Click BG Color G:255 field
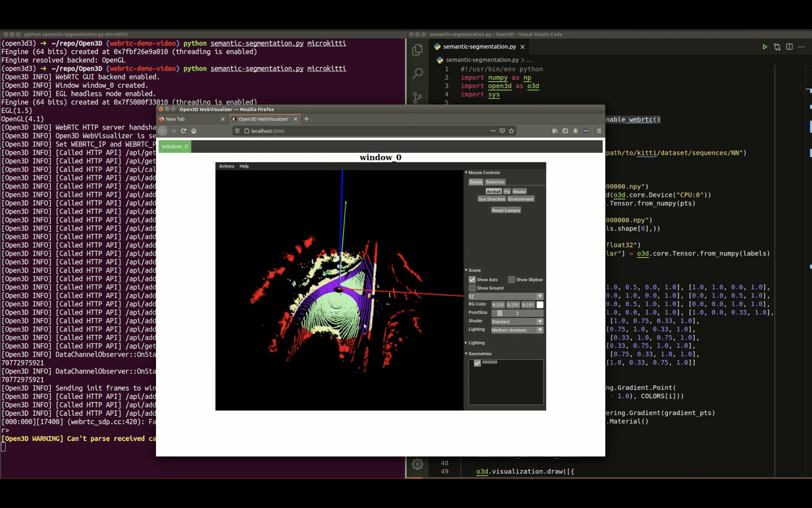Screen dimensions: 812x508 coord(513,305)
